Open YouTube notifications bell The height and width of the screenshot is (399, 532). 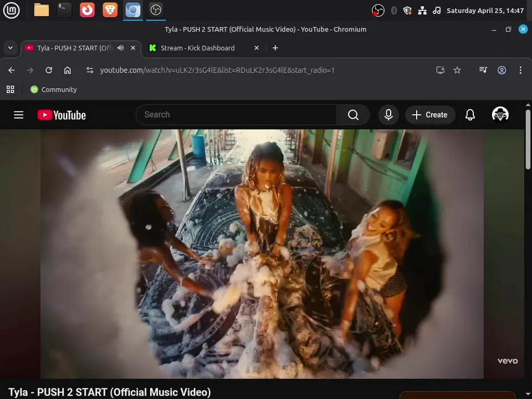(470, 115)
